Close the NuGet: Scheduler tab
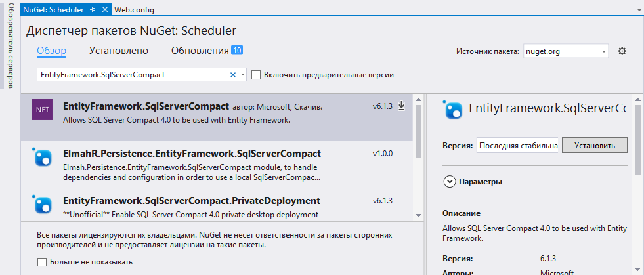This screenshot has width=644, height=275. 104,11
